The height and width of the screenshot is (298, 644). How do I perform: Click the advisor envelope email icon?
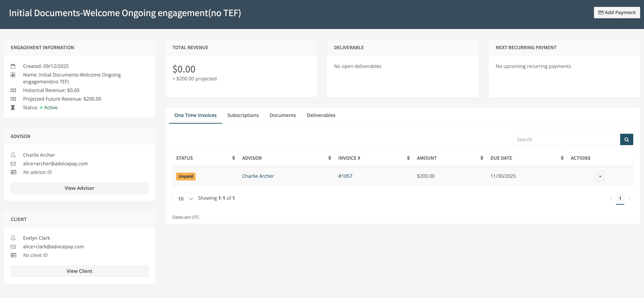pos(13,164)
